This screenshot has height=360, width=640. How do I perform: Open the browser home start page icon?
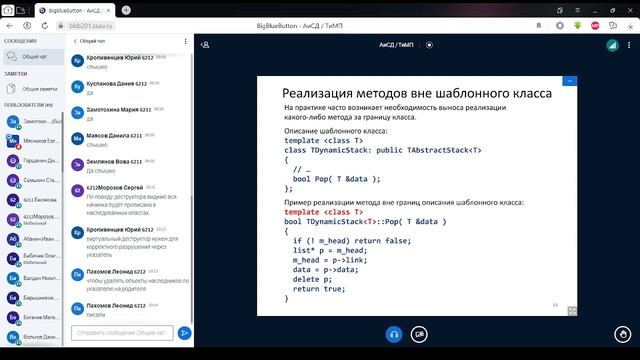tap(7, 10)
